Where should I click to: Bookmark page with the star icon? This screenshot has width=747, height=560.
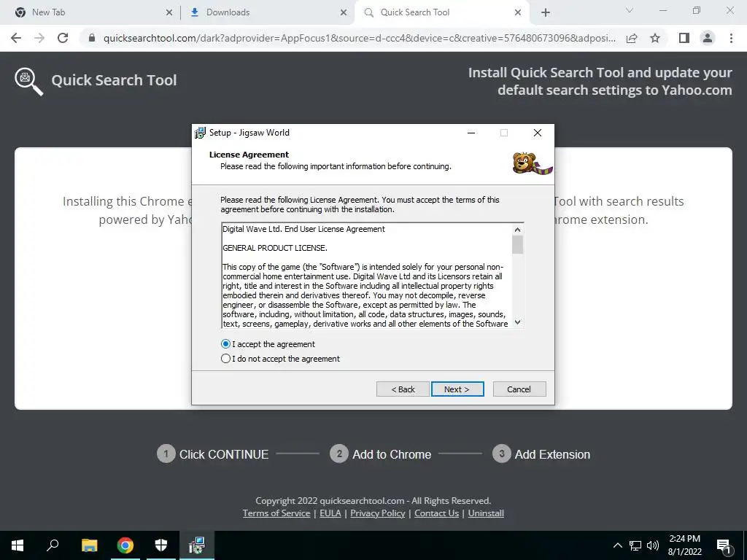click(x=655, y=38)
